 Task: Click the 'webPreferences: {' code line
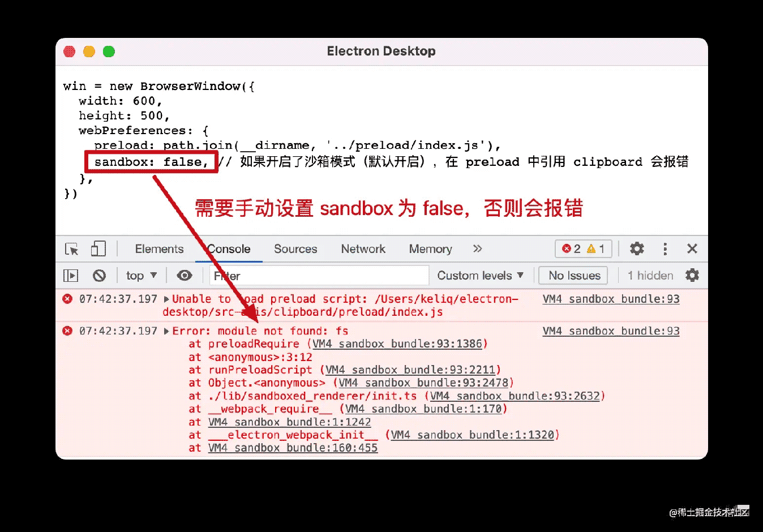[x=144, y=131]
